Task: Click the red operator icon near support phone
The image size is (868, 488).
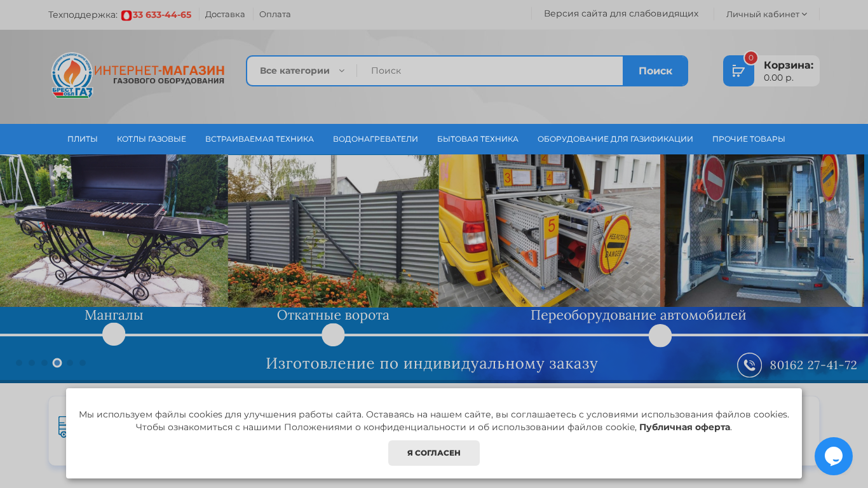Action: (126, 15)
